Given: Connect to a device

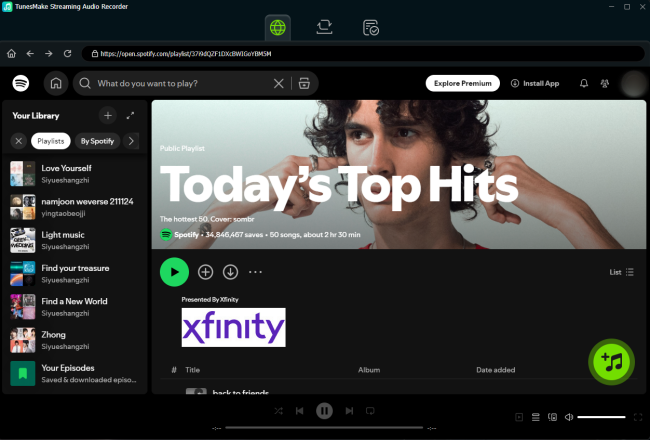Looking at the screenshot, I should [x=553, y=417].
